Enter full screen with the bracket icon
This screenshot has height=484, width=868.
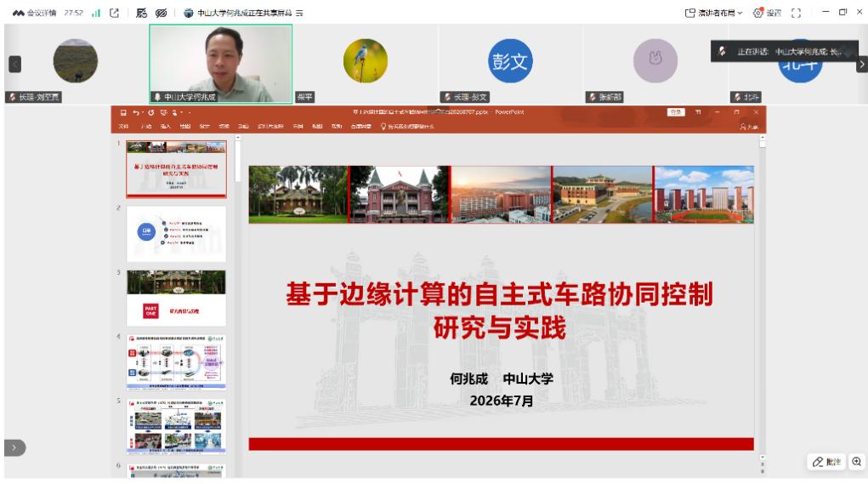pyautogui.click(x=796, y=13)
